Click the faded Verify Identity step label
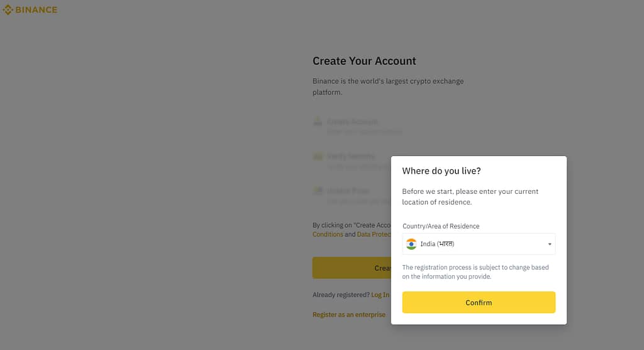The image size is (644, 350). point(351,156)
